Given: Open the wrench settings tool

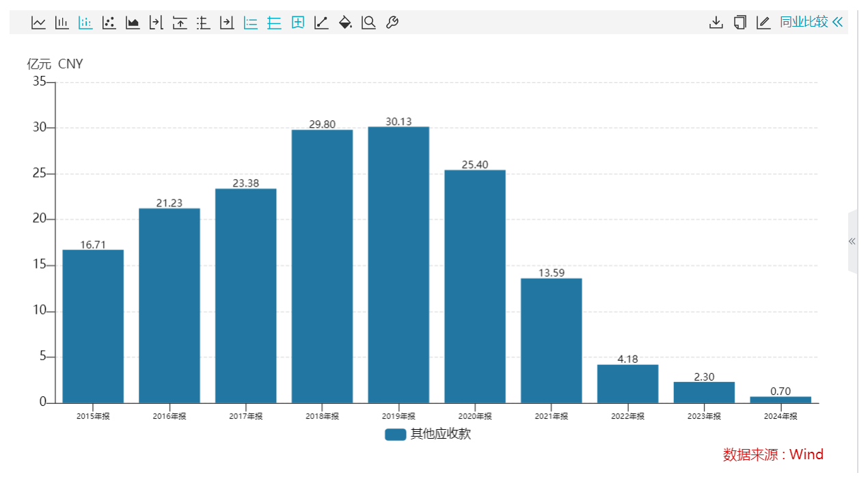Looking at the screenshot, I should click(x=392, y=23).
